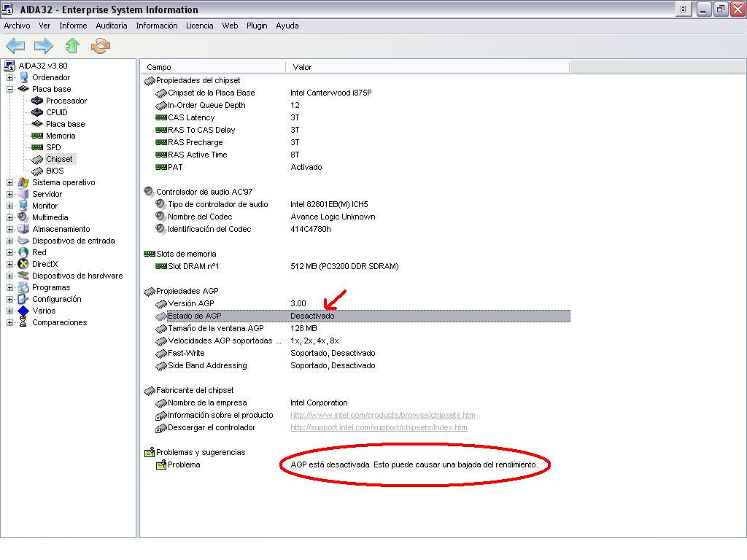Viewport: 747px width, 560px height.
Task: Click the CPUID chip icon
Action: click(x=37, y=112)
